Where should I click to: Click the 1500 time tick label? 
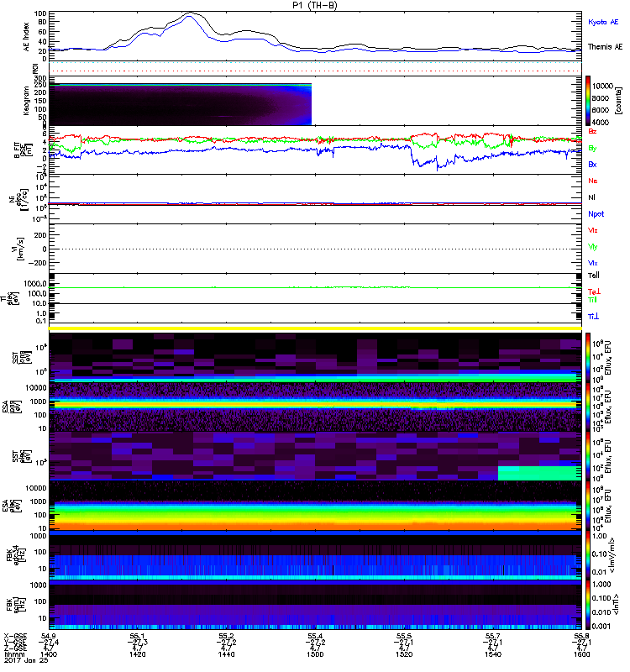click(315, 654)
